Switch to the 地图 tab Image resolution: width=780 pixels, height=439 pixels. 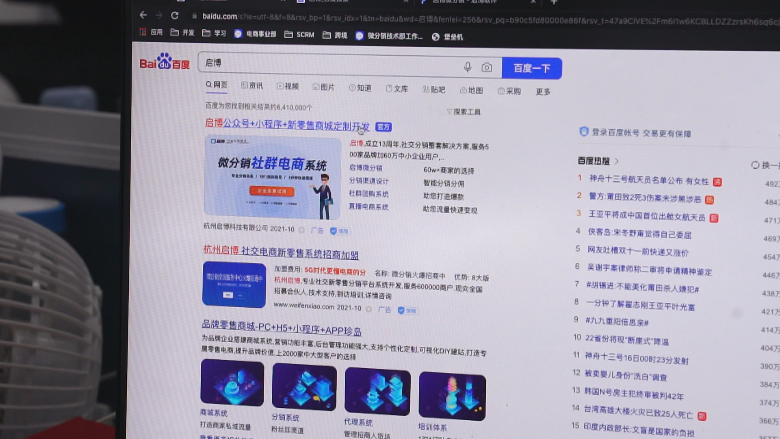pyautogui.click(x=471, y=90)
